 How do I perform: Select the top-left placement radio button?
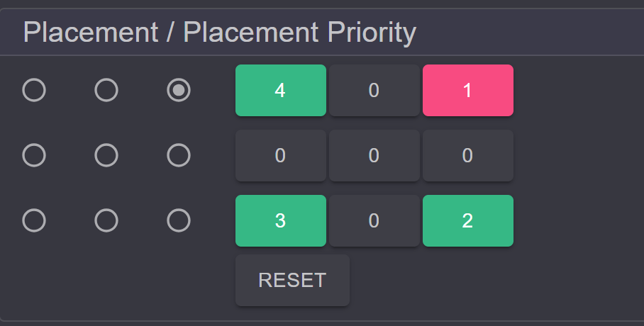coord(34,90)
